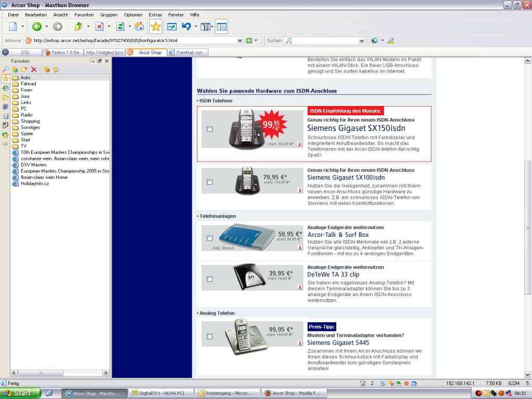This screenshot has width=532, height=399.
Task: Open the Datei menu
Action: [x=13, y=15]
